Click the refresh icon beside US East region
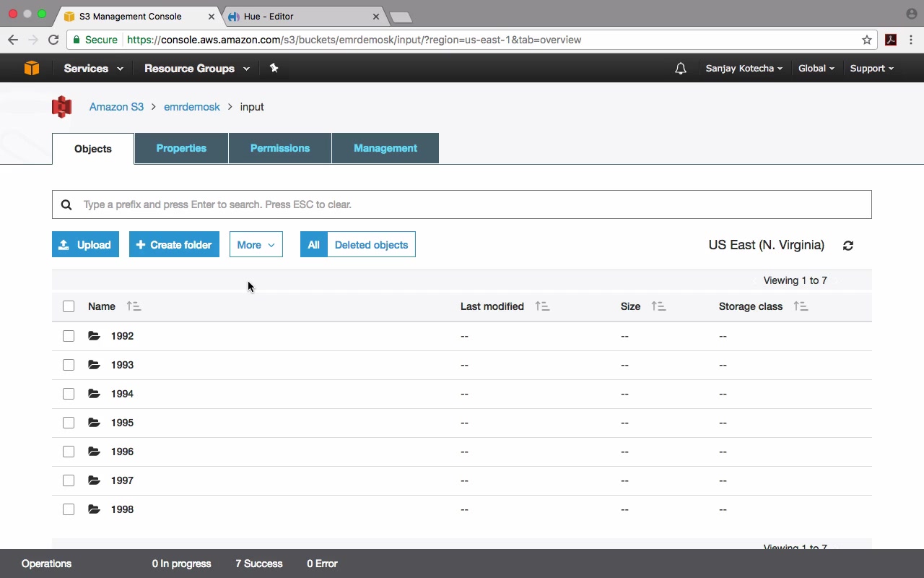924x578 pixels. (x=848, y=246)
